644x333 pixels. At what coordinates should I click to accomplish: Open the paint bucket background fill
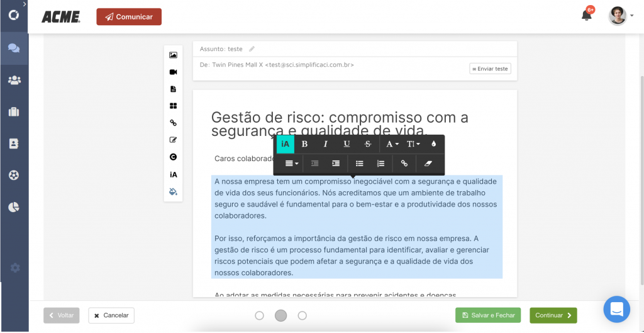pos(173,191)
